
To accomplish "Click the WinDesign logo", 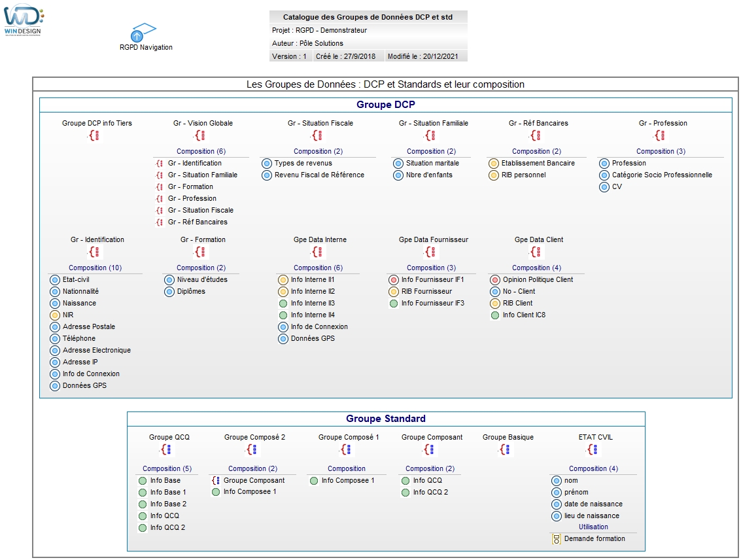I will tap(24, 20).
